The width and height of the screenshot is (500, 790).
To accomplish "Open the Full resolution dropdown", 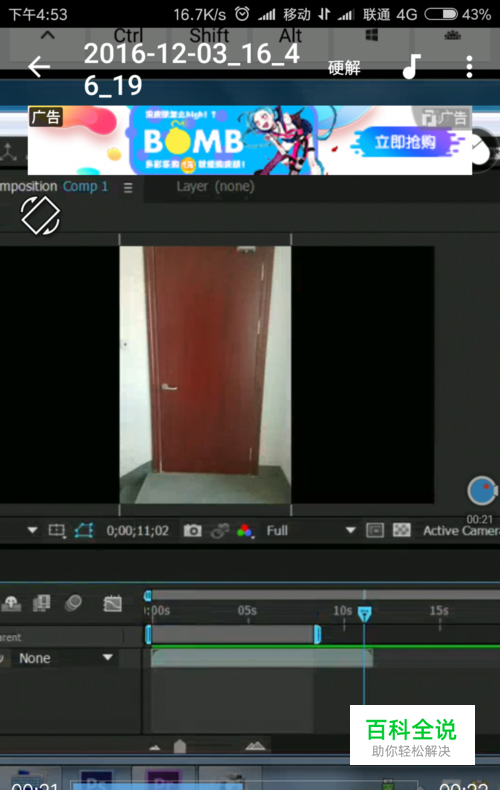I will [311, 531].
